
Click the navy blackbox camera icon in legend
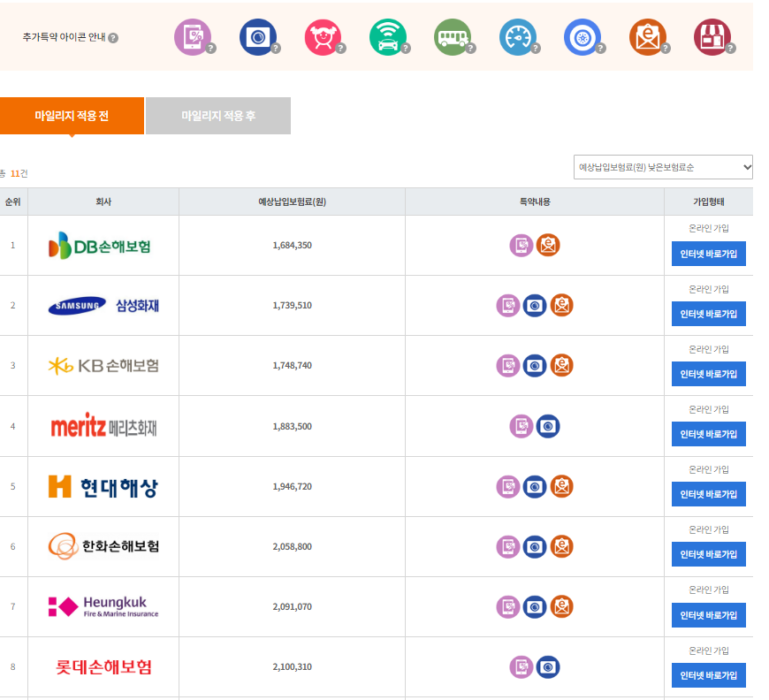pos(258,37)
